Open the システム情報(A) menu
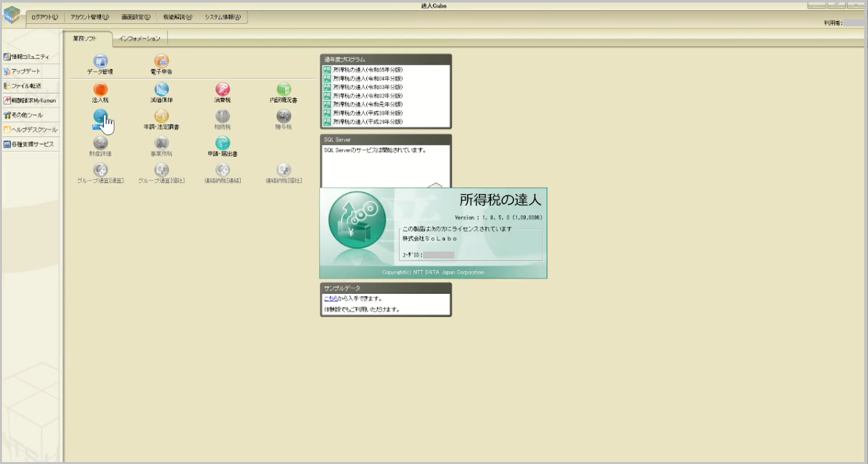The width and height of the screenshot is (868, 464). pyautogui.click(x=222, y=17)
